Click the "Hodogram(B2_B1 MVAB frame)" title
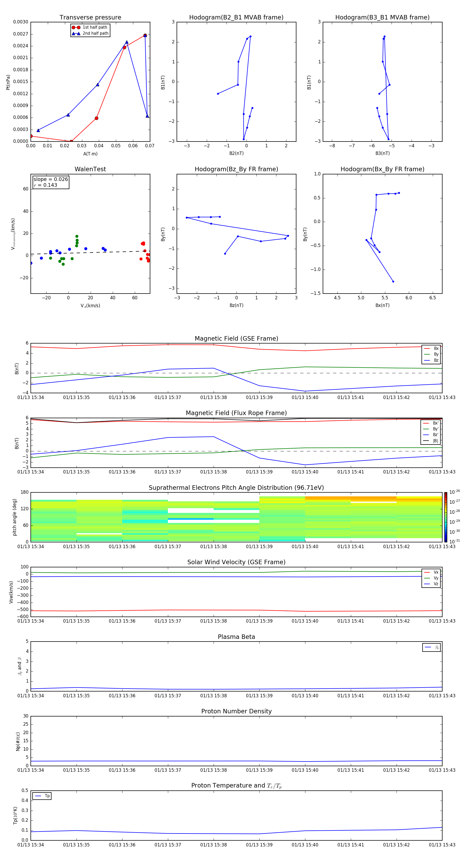 point(236,18)
